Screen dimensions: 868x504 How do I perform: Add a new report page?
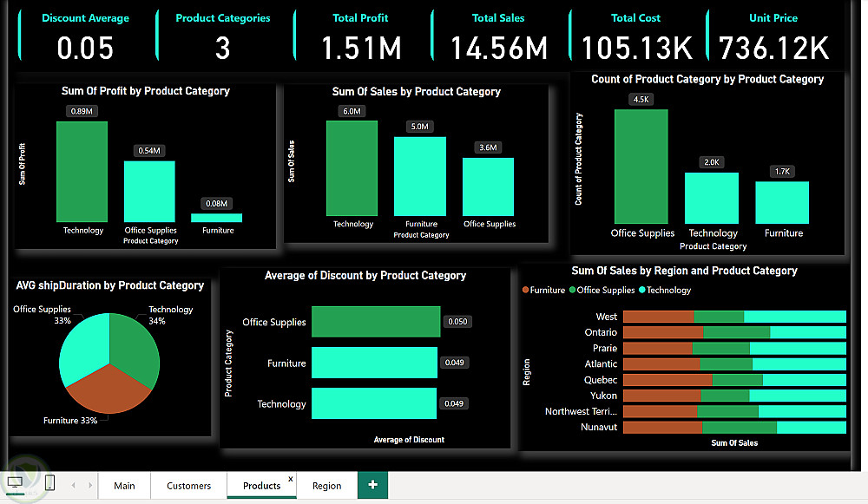pyautogui.click(x=372, y=485)
